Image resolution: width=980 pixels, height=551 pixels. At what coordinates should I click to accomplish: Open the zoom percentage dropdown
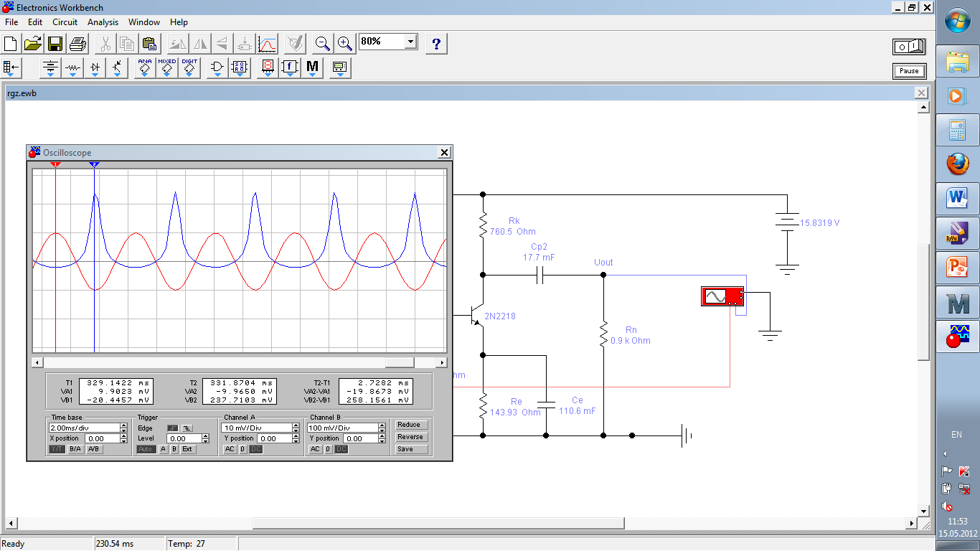[x=410, y=42]
